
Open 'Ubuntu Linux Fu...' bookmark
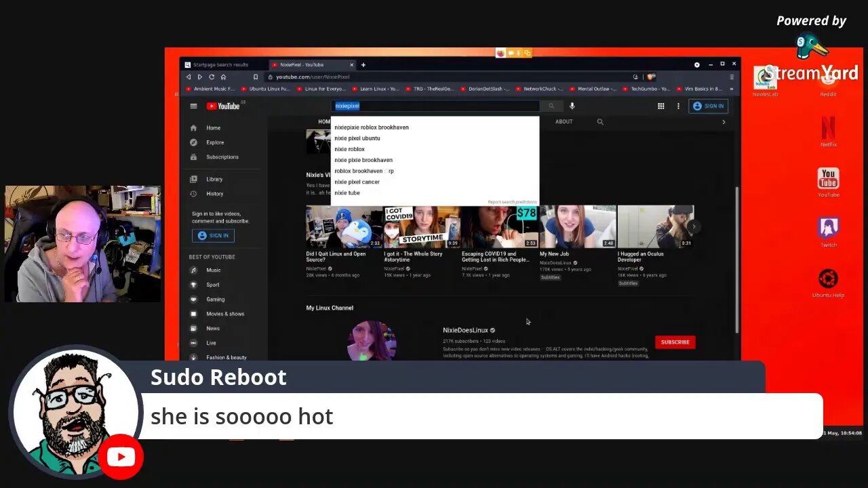coord(265,89)
